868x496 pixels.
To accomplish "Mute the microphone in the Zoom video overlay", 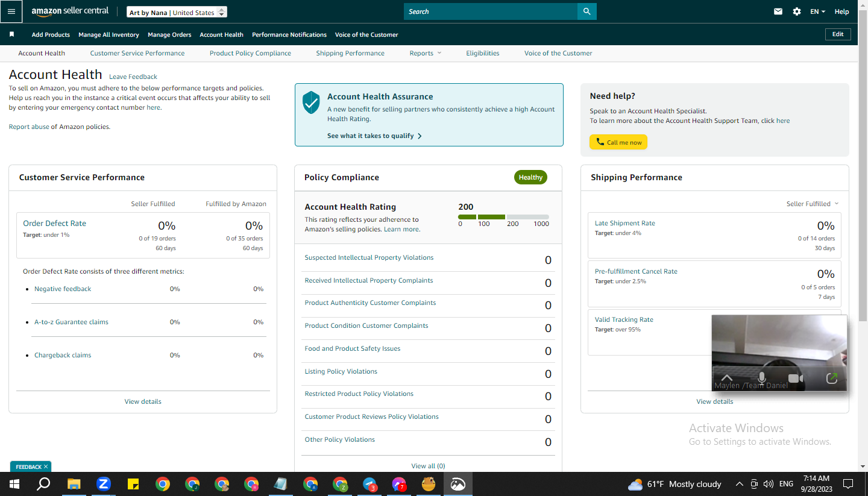I will (x=761, y=378).
